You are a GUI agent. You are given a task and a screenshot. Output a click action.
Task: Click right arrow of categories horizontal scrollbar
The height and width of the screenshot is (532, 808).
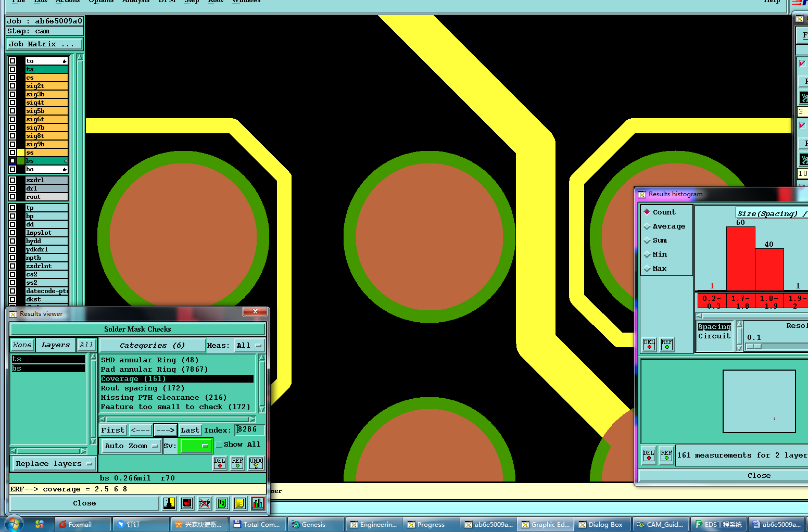[x=252, y=419]
